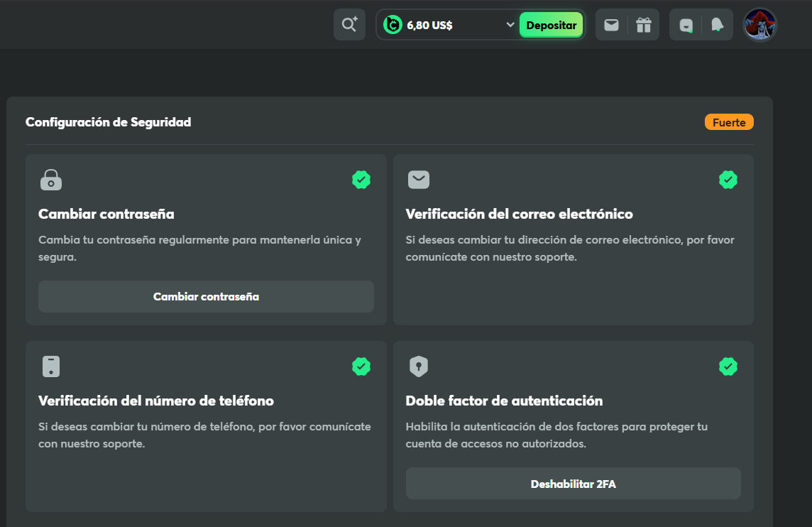Click the phone icon in phone verification card

tap(50, 366)
